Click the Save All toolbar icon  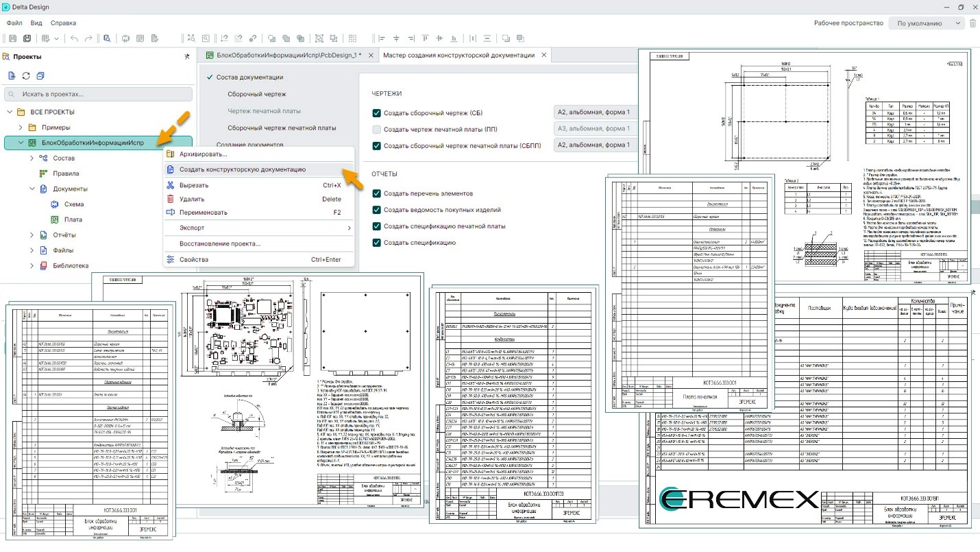27,38
